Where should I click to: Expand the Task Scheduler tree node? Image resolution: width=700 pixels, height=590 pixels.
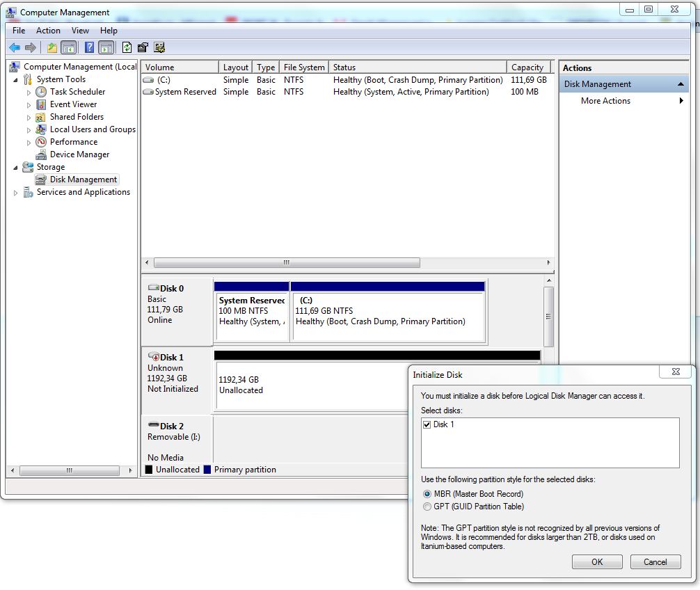(x=29, y=93)
